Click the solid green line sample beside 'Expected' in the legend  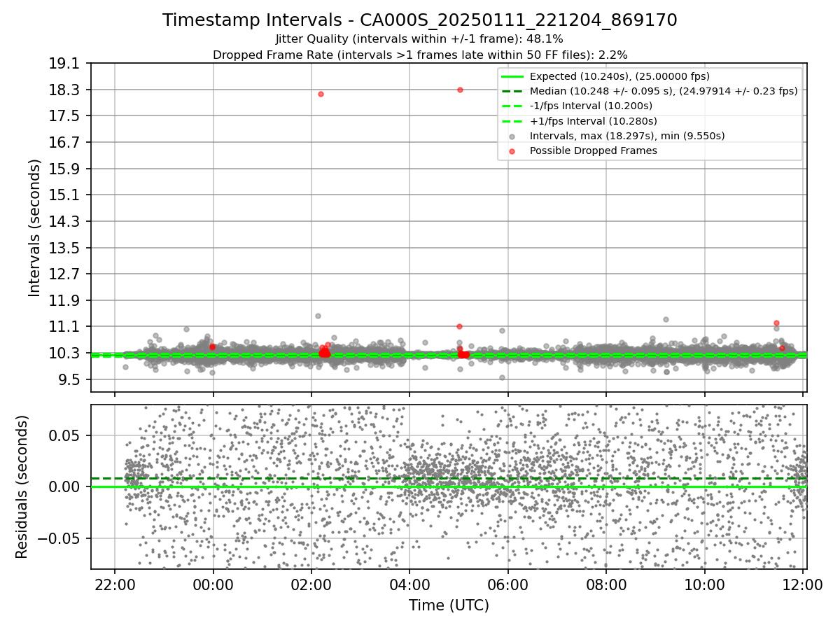click(512, 76)
